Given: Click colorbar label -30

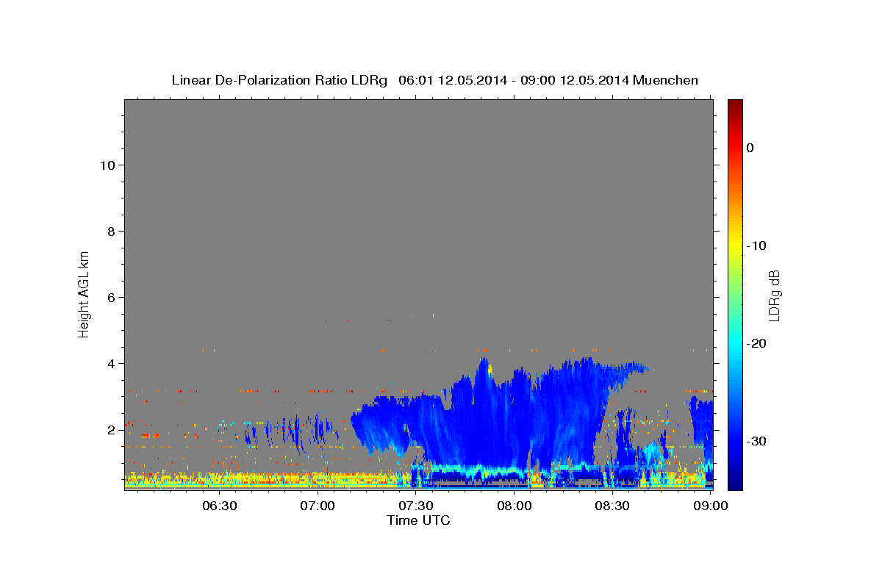Looking at the screenshot, I should tap(756, 441).
